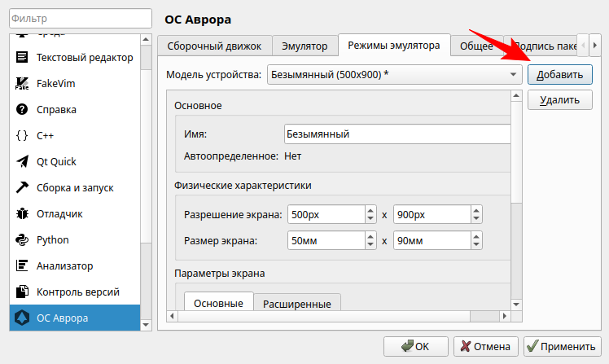
Task: Open the Сборка и запуск hammer icon
Action: pyautogui.click(x=22, y=187)
